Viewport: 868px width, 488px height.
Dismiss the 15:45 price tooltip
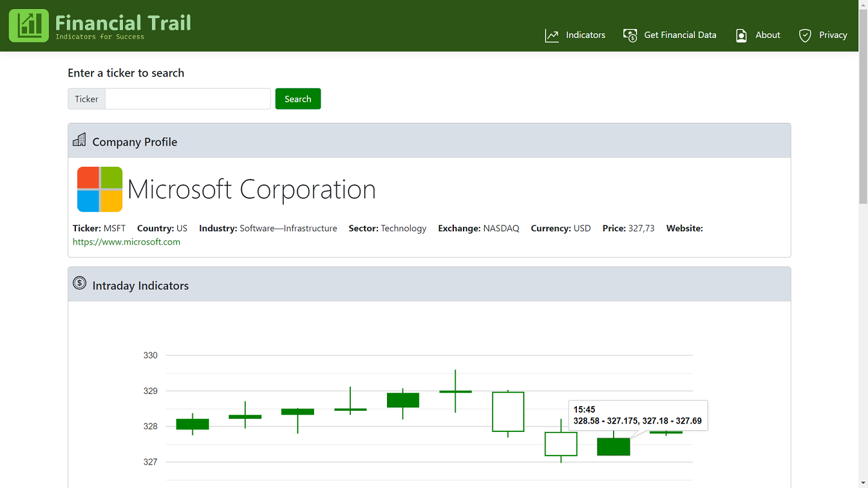point(638,415)
